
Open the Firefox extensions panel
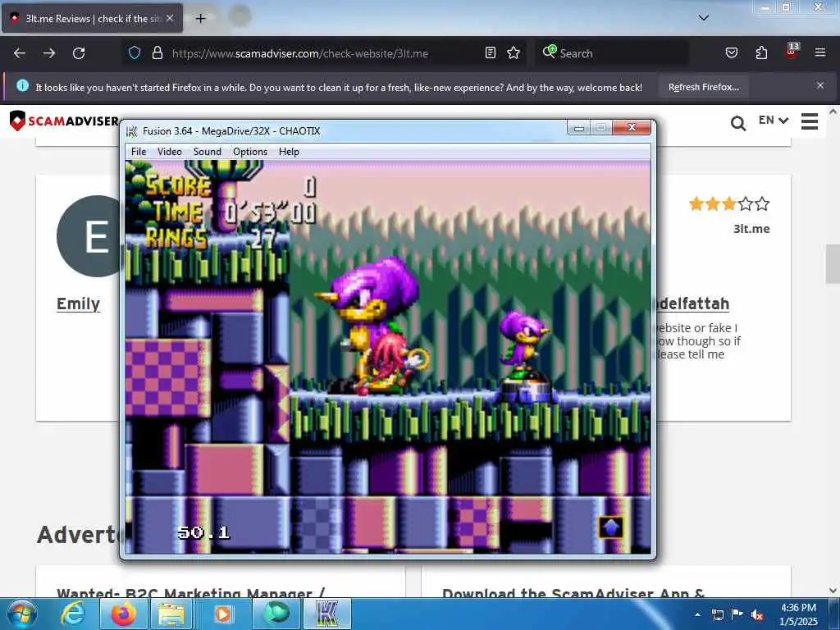point(761,52)
